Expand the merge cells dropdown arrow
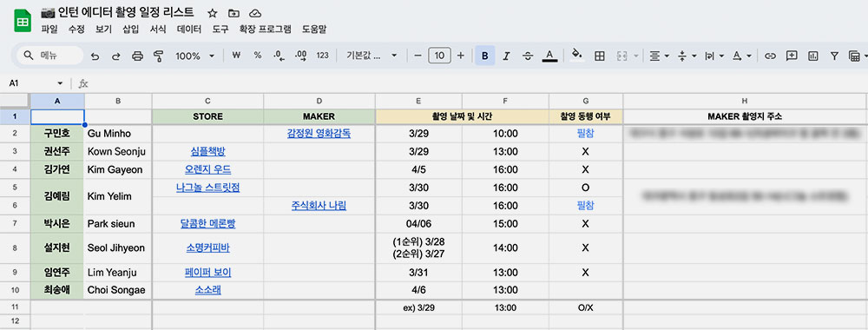Image resolution: width=868 pixels, height=330 pixels. [636, 56]
